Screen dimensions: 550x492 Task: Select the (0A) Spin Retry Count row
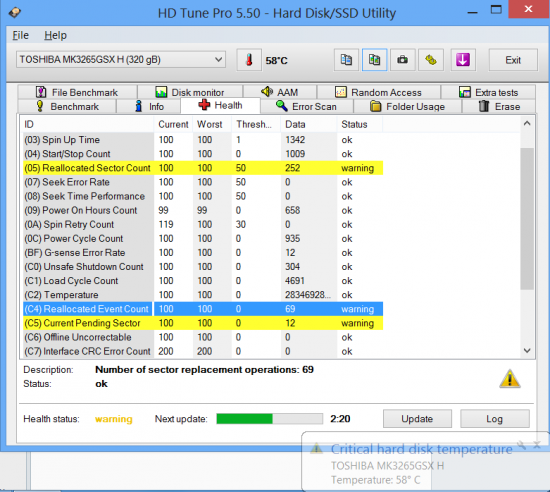203,224
